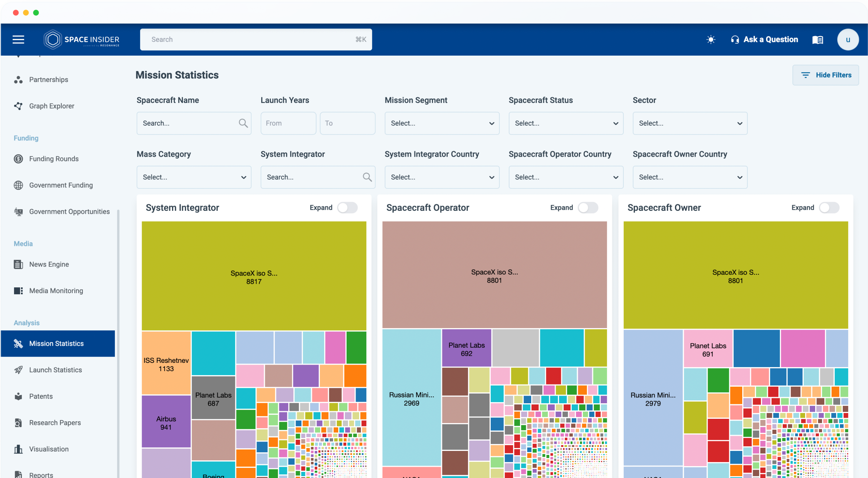Click the Spacecraft Name search field
The height and width of the screenshot is (478, 868).
tap(194, 123)
